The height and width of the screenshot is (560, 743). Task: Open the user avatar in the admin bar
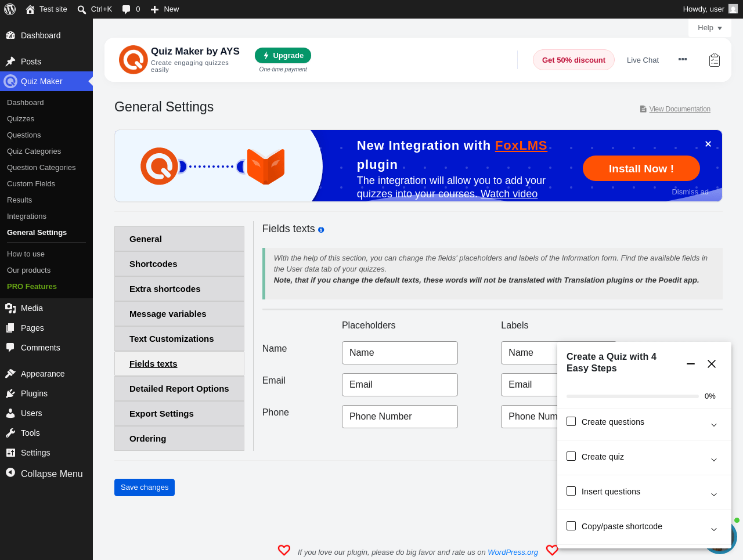733,9
